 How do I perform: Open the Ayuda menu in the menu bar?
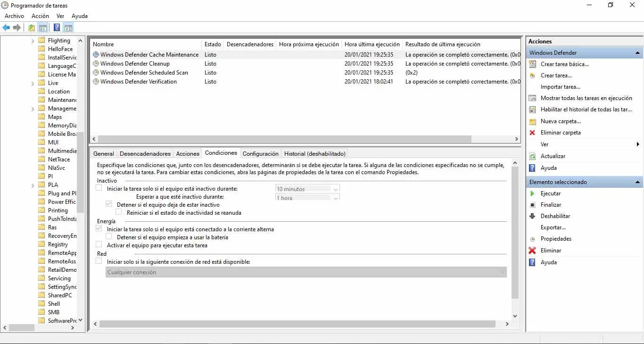[80, 16]
